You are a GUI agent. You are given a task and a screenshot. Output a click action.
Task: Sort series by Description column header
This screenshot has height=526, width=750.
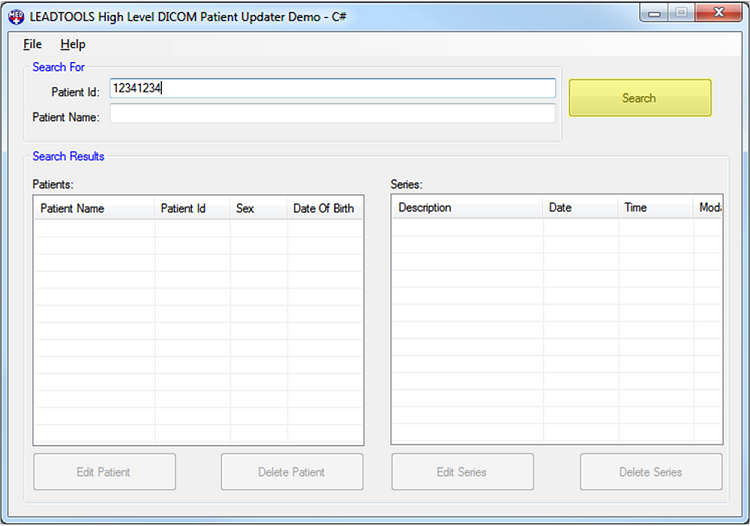(x=467, y=208)
